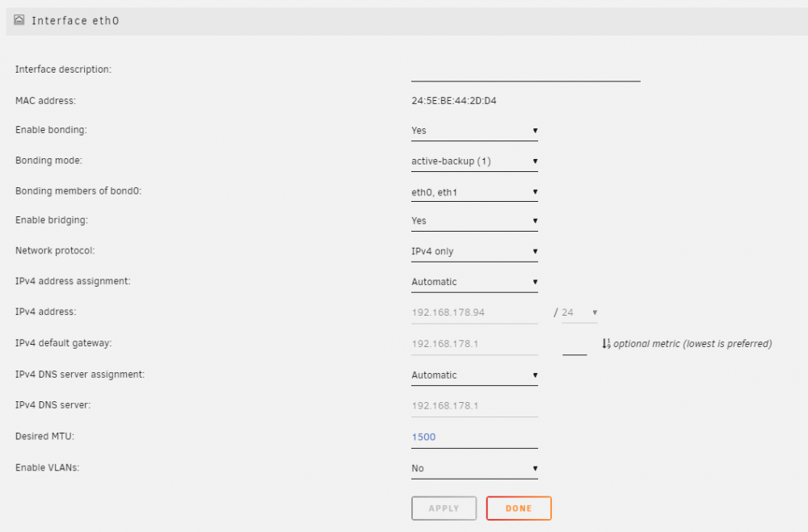Click the DONE button
The image size is (808, 532).
pos(519,509)
